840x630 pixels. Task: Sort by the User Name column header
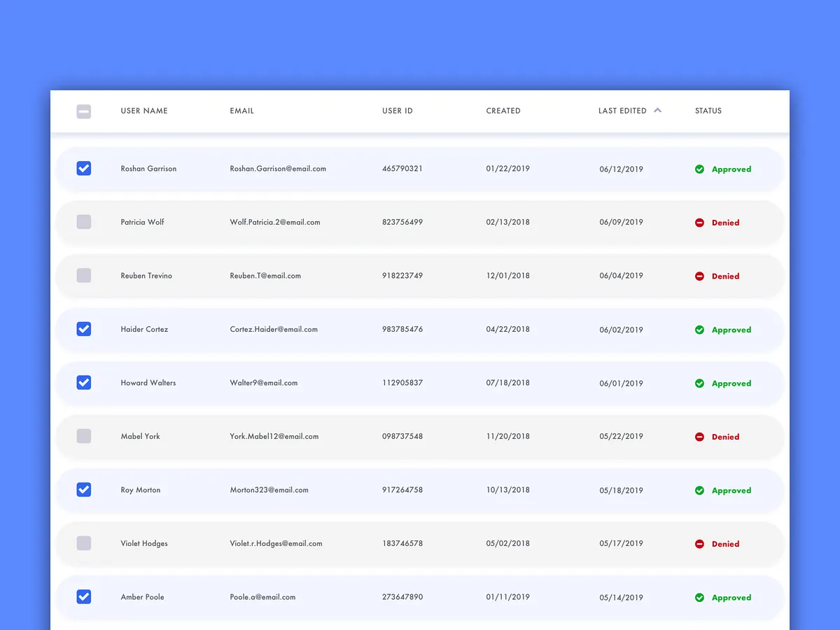(144, 111)
